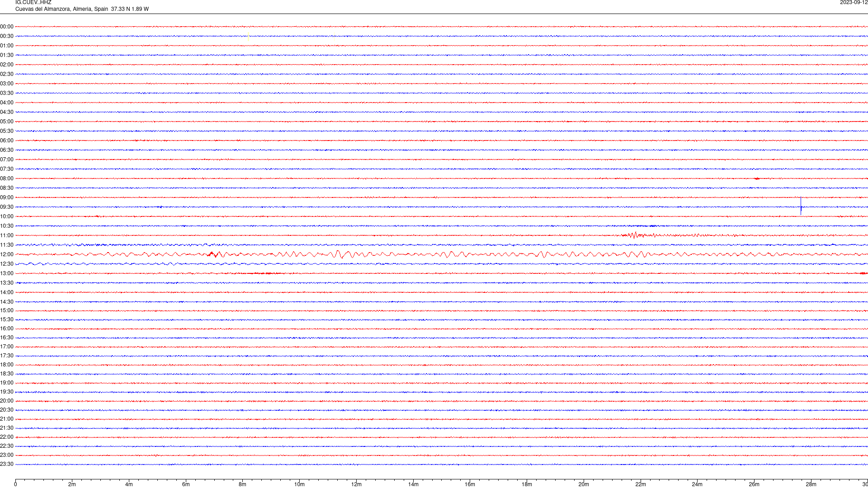Viewport: 868px width, 488px height.
Task: Click the 11:00 row label
Action: [x=7, y=235]
